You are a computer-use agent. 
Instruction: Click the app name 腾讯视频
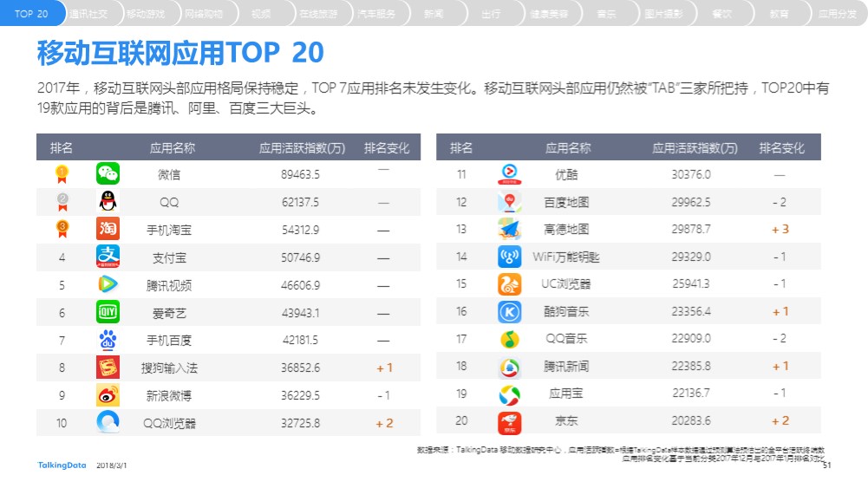point(169,285)
